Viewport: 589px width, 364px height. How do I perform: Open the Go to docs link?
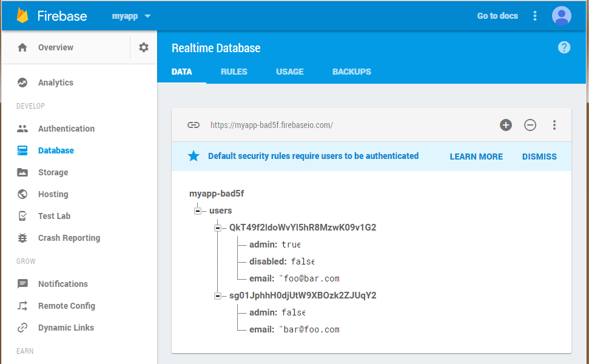(x=497, y=16)
